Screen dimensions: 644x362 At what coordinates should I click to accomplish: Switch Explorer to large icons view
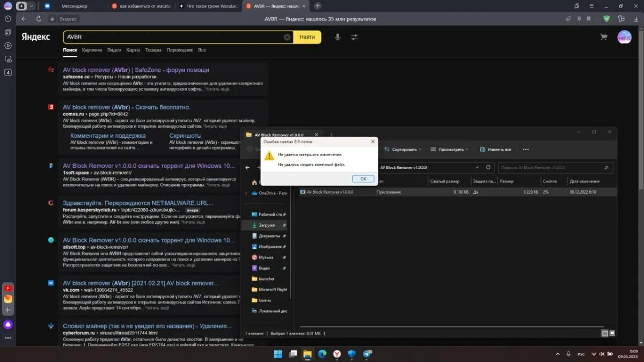coord(612,333)
